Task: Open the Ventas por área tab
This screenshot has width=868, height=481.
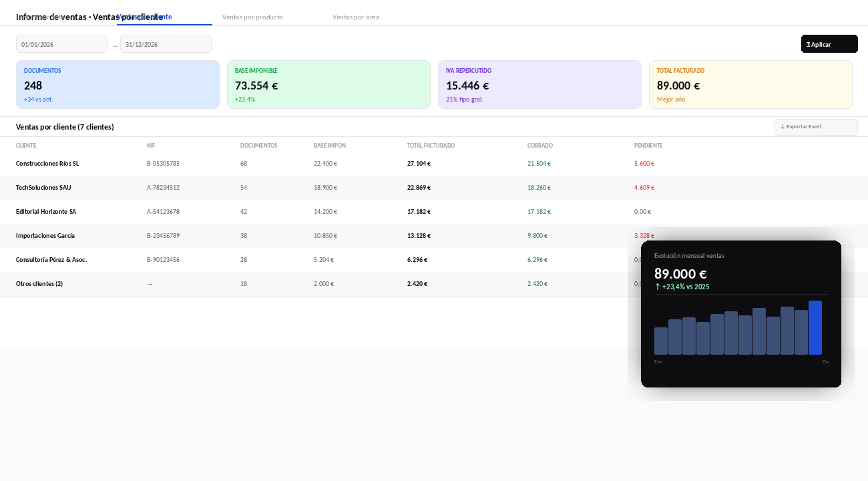Action: point(356,17)
